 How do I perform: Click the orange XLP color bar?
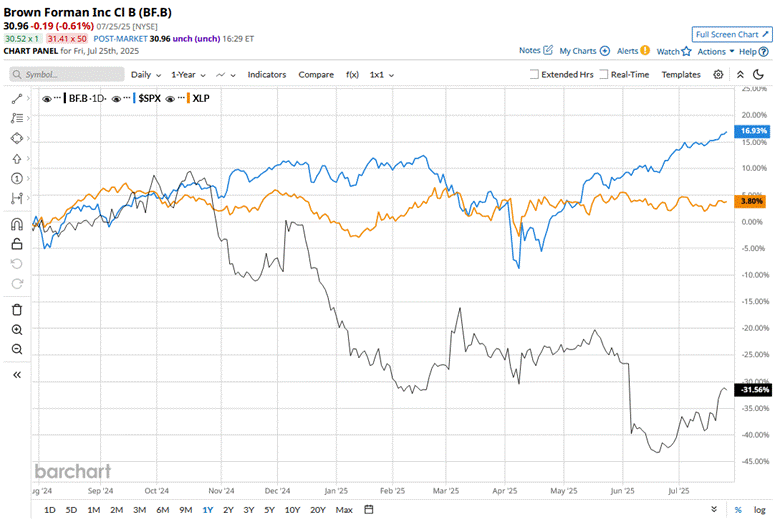[x=189, y=98]
